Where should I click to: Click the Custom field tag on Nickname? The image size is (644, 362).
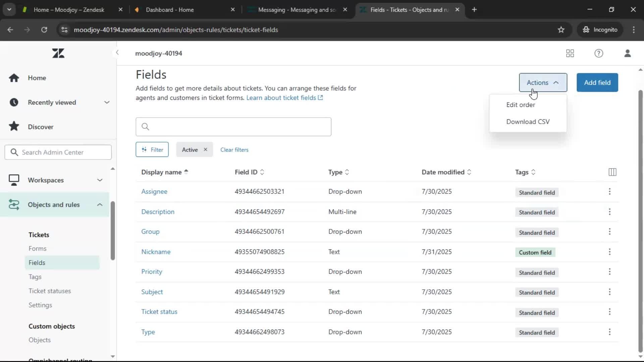pyautogui.click(x=535, y=252)
